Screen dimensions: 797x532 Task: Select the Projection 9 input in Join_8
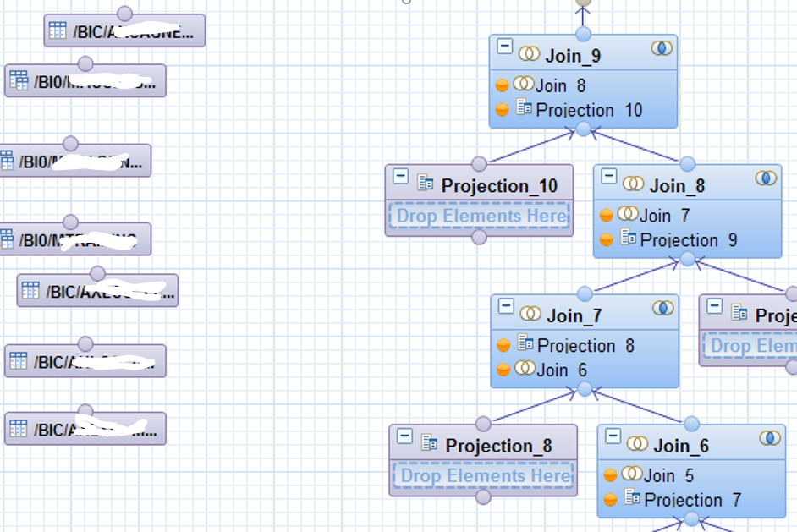coord(687,240)
